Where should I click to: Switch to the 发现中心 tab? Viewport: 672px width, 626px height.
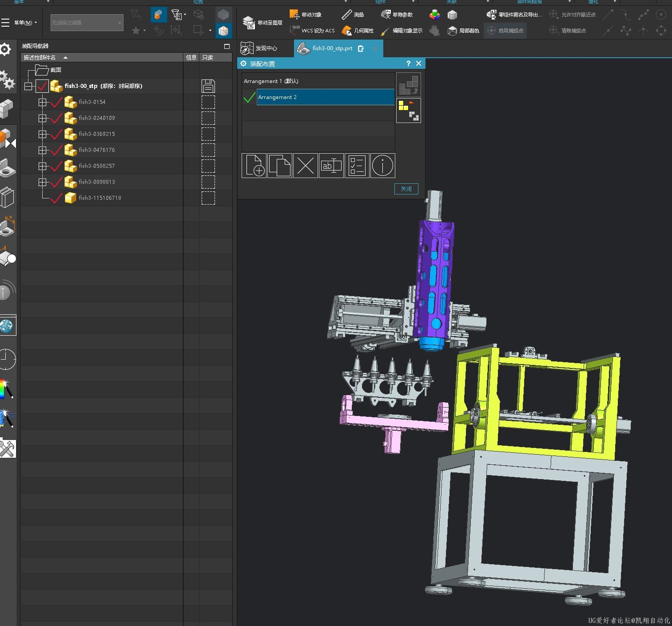pos(259,48)
